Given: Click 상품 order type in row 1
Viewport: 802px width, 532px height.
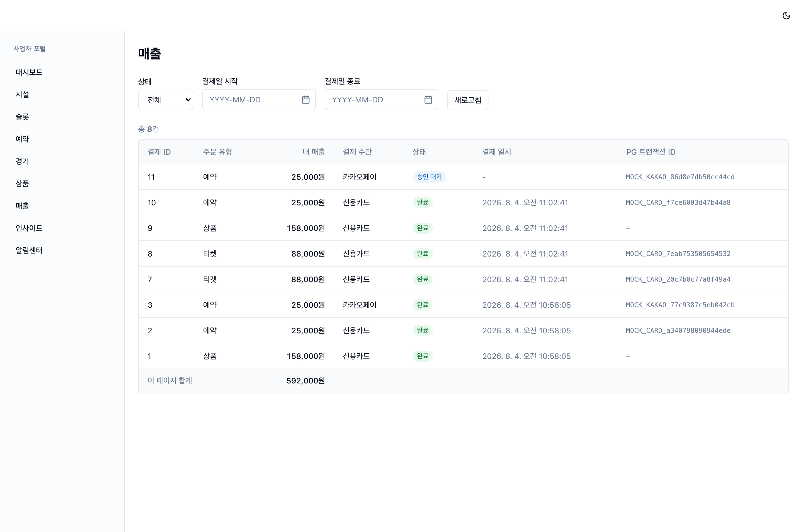Looking at the screenshot, I should tap(210, 356).
